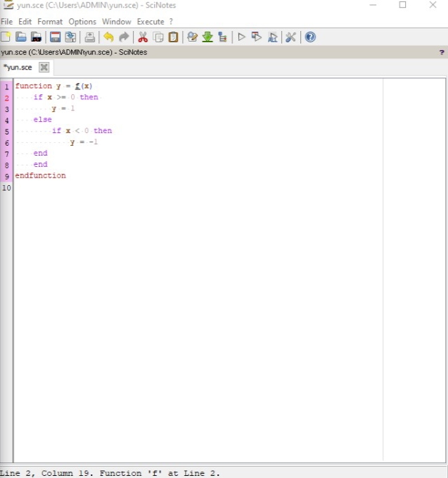The width and height of the screenshot is (448, 478).
Task: Click the purple question mark on dock bar
Action: tap(442, 52)
